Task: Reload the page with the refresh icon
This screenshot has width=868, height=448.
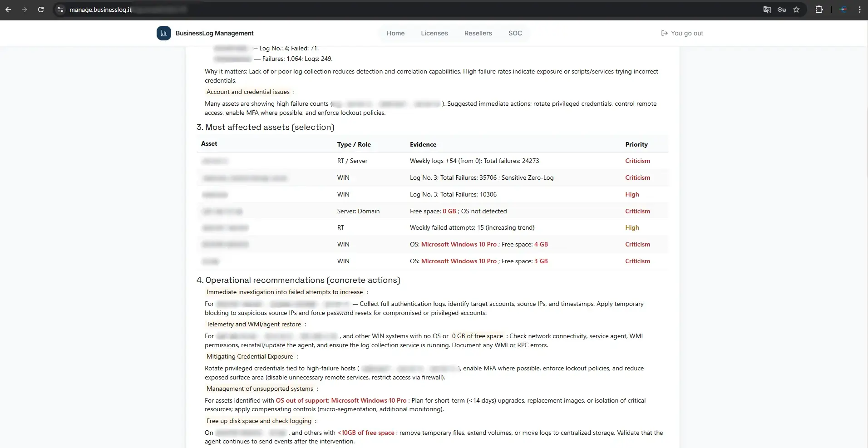Action: 41,10
